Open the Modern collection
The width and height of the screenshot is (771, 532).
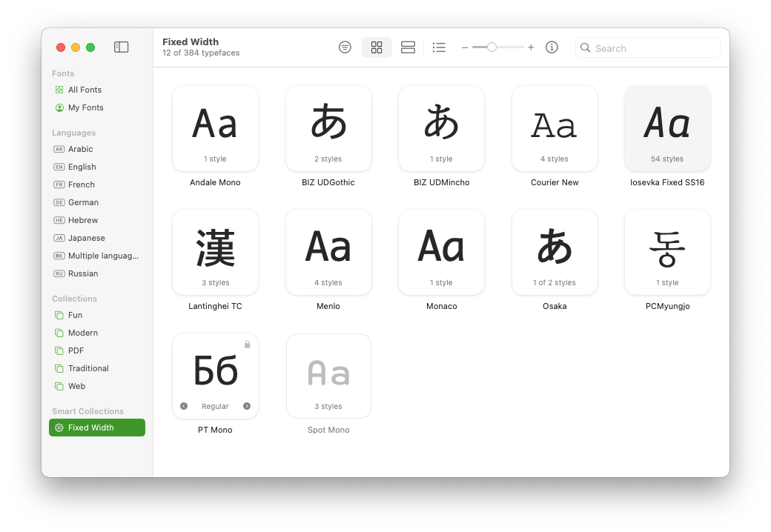pyautogui.click(x=97, y=333)
